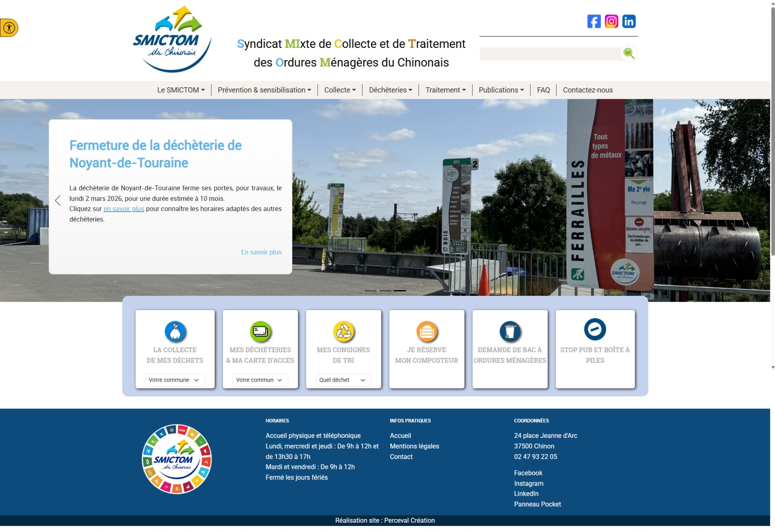Focus the site search input field
Screen dimensions: 775x532
(x=549, y=54)
